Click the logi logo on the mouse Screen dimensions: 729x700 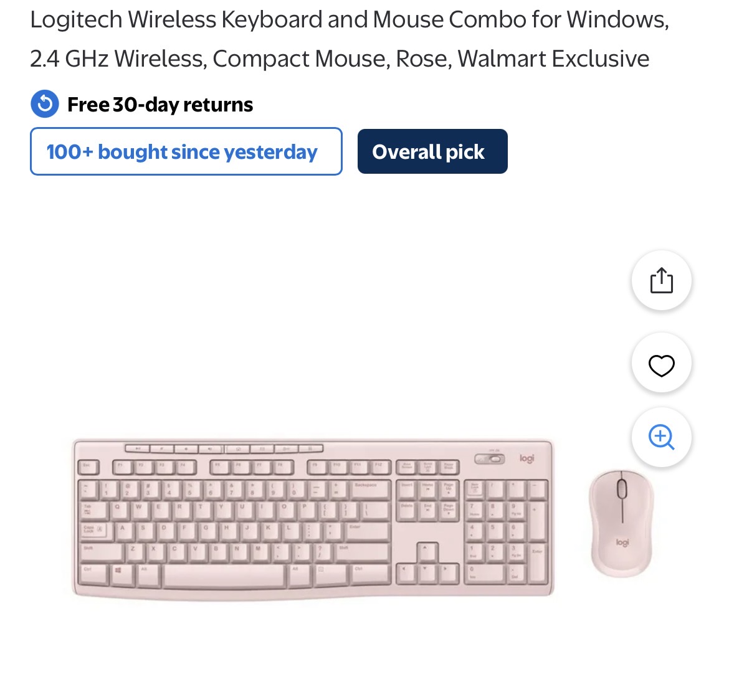tap(622, 542)
